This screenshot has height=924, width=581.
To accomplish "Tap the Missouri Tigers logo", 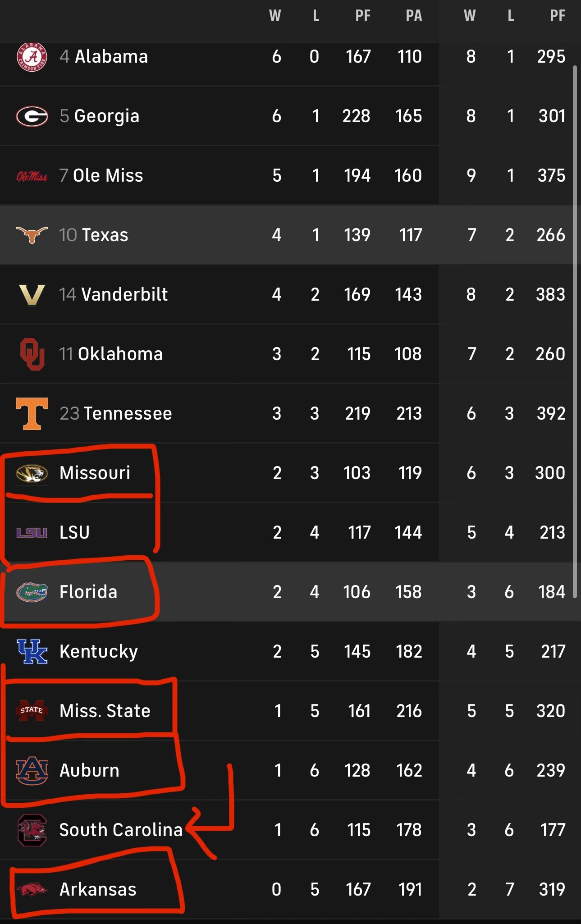I will click(x=32, y=473).
